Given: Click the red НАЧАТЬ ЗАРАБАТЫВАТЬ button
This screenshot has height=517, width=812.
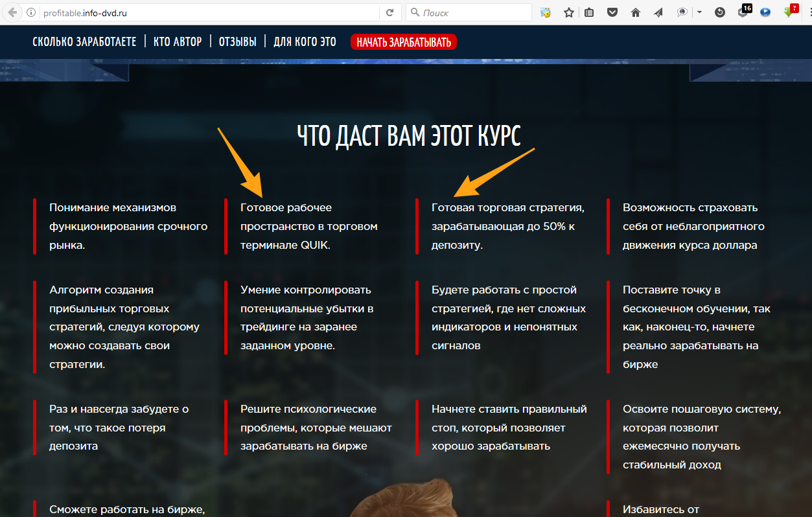Looking at the screenshot, I should (404, 43).
